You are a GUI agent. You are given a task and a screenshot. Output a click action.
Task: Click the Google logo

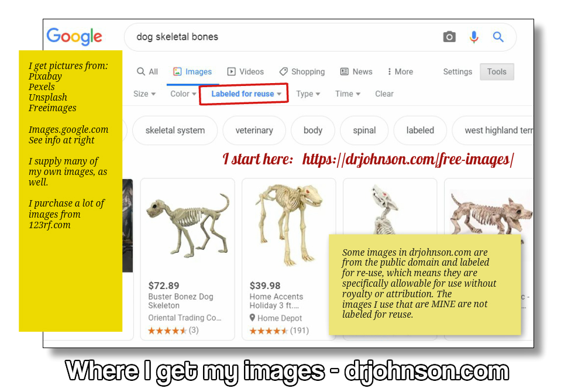click(74, 36)
